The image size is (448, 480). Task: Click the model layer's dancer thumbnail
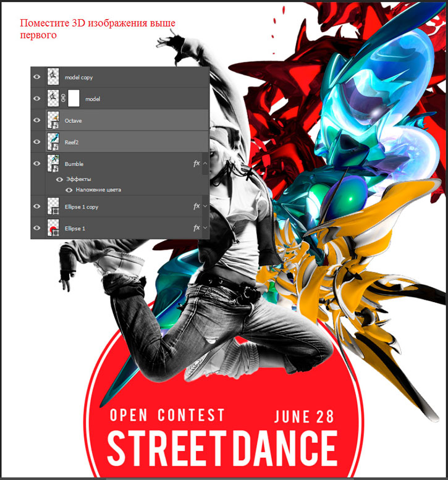[53, 98]
